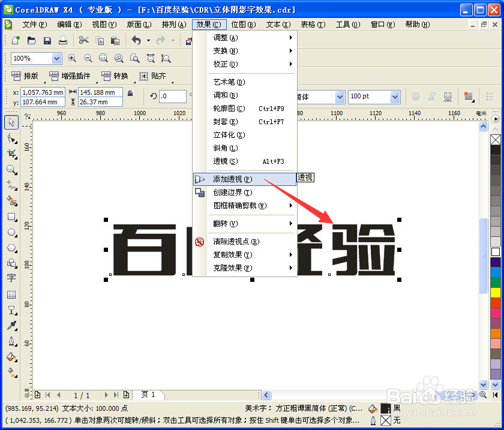Open the zoom level 100% dropdown
Image resolution: width=504 pixels, height=430 pixels.
click(x=56, y=59)
